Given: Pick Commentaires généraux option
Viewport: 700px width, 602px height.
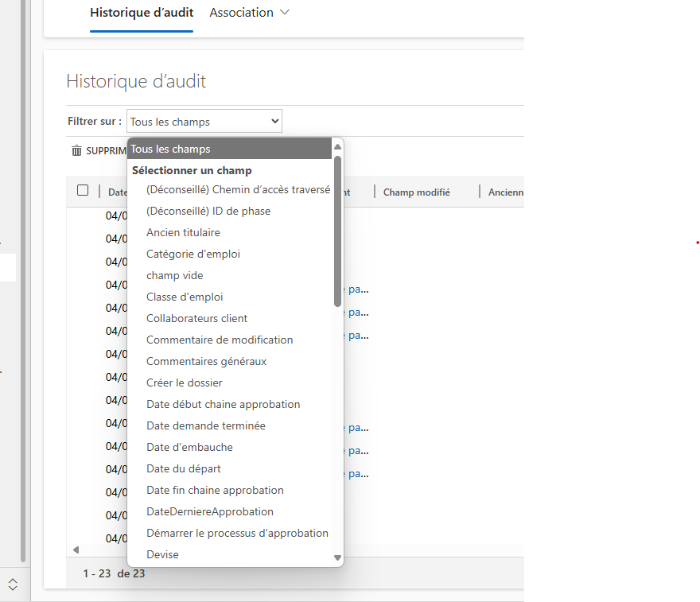Looking at the screenshot, I should click(206, 361).
